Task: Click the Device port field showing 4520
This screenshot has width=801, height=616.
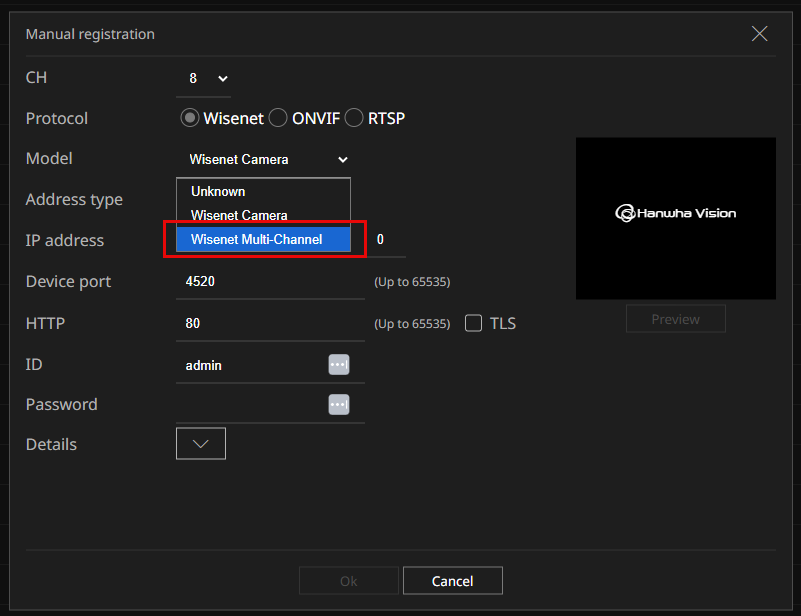Action: tap(268, 282)
